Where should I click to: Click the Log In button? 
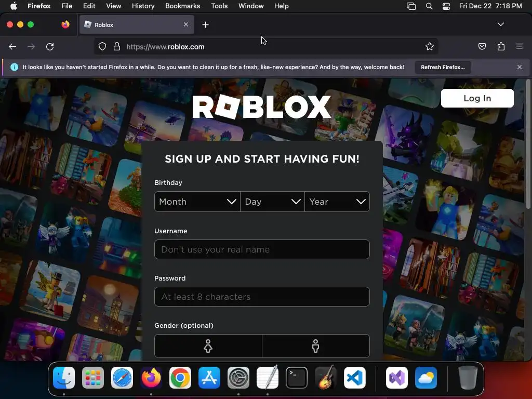(477, 98)
